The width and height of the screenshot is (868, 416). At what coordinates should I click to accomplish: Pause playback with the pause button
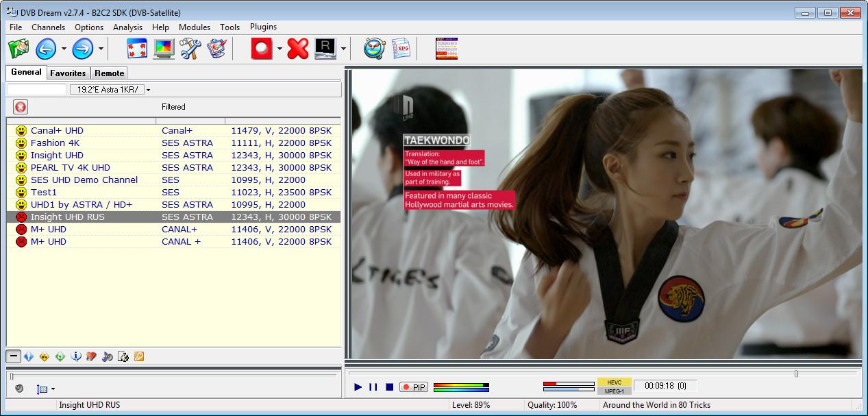pyautogui.click(x=373, y=387)
